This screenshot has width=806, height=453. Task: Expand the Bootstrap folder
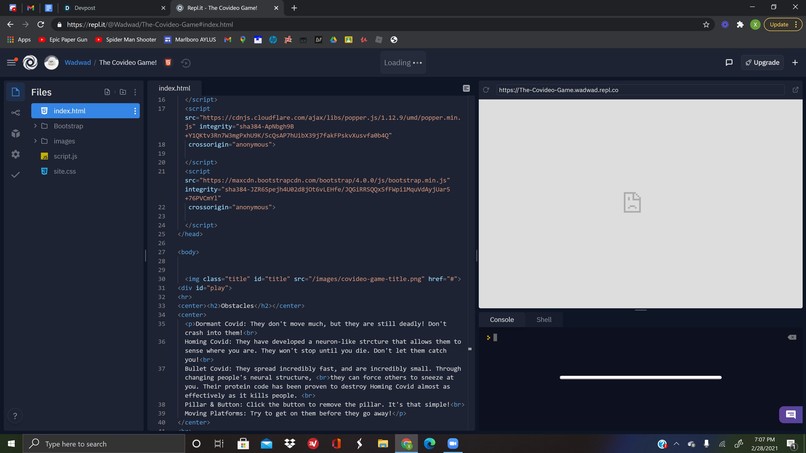click(35, 126)
